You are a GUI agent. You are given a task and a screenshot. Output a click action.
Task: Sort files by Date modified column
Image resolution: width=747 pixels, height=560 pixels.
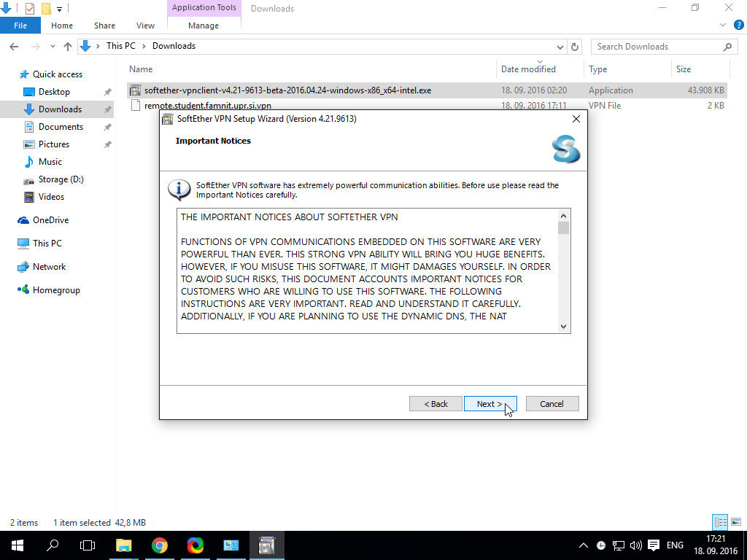coord(528,69)
